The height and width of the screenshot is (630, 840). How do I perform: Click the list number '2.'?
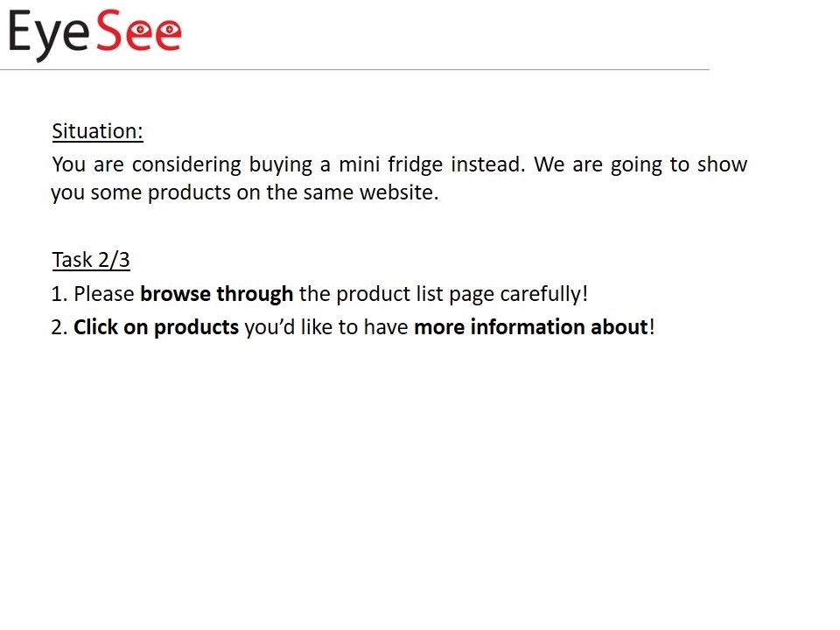(x=59, y=327)
